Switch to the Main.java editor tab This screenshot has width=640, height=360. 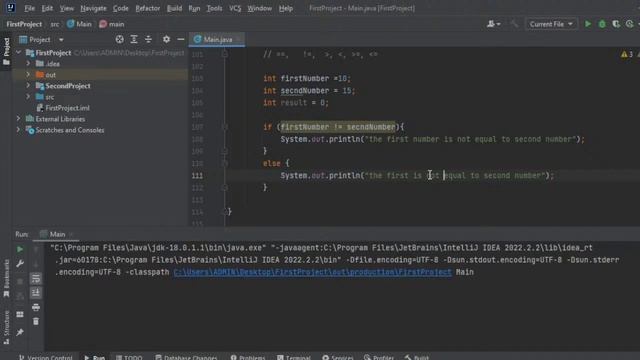(x=217, y=40)
